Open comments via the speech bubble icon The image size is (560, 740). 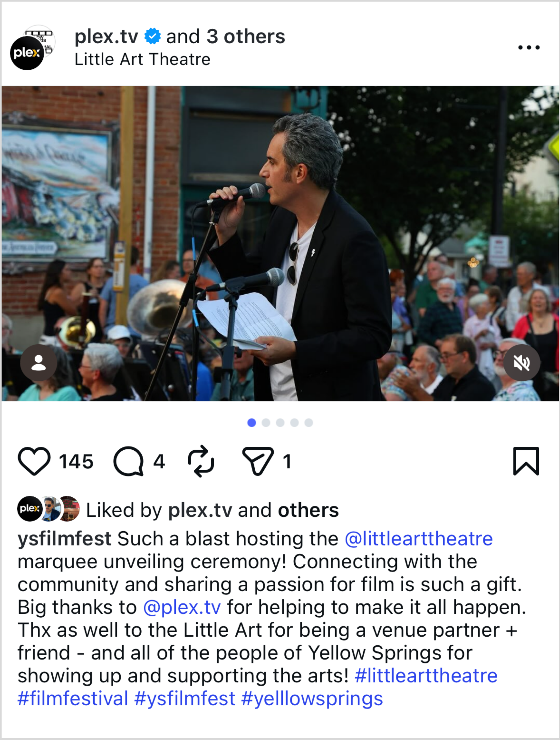pos(129,461)
